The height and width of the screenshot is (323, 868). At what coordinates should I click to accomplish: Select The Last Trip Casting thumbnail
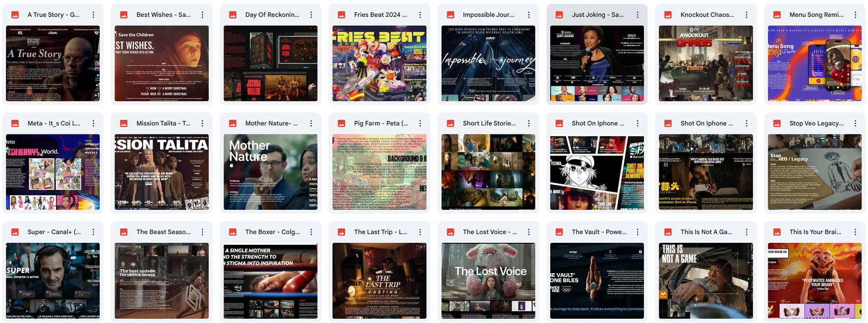(379, 281)
